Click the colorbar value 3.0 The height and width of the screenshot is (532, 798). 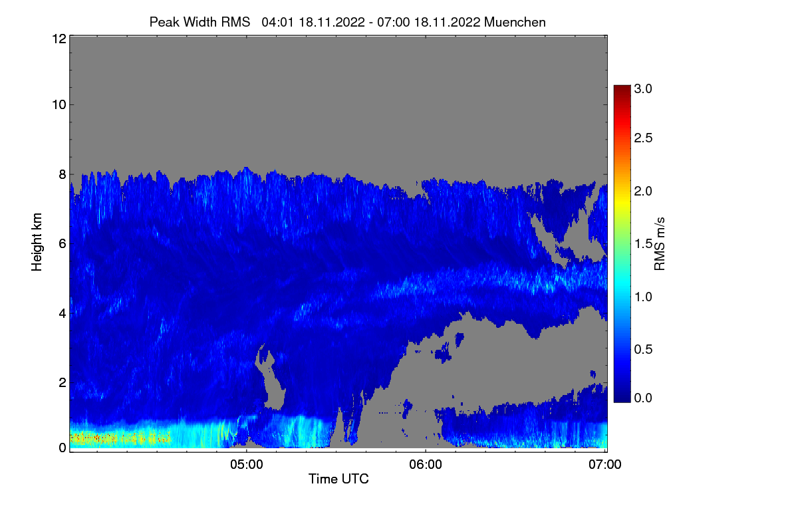pyautogui.click(x=644, y=88)
